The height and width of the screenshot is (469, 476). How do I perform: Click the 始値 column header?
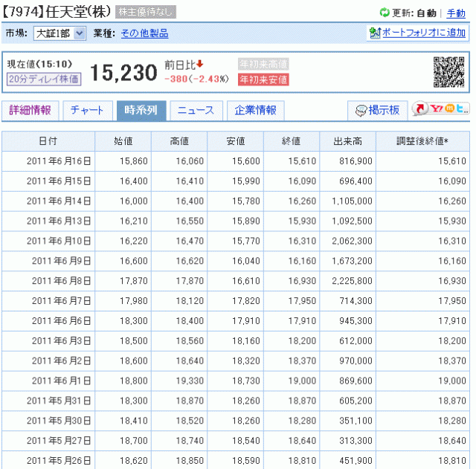point(123,141)
